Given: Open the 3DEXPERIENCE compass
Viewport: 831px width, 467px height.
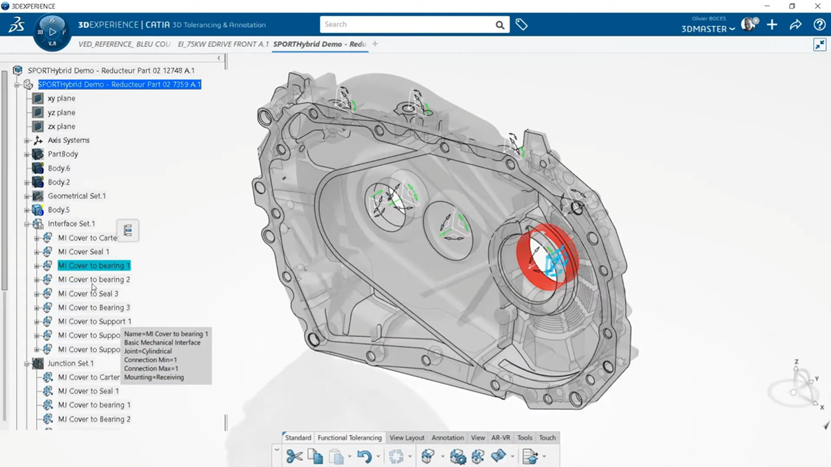Looking at the screenshot, I should pos(52,32).
